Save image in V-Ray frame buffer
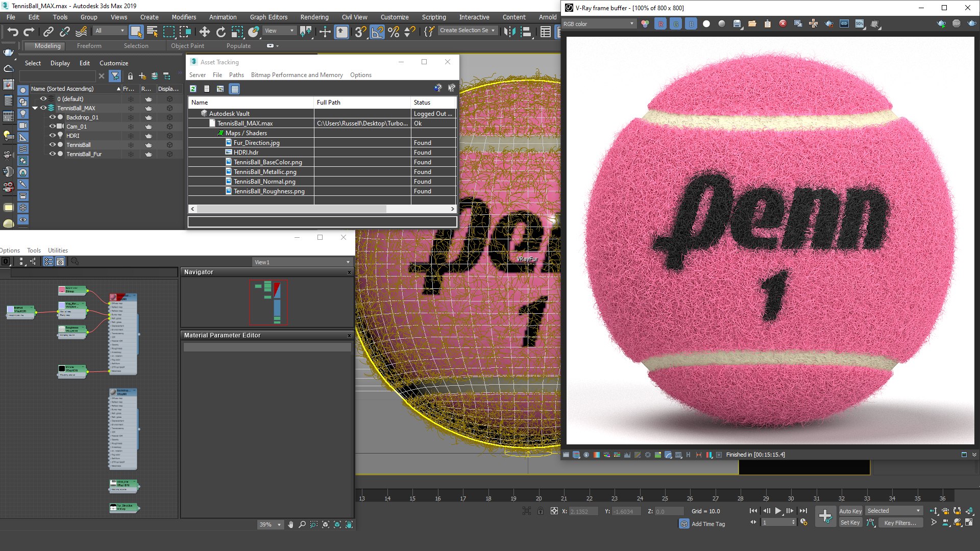The width and height of the screenshot is (980, 551). coord(737,24)
